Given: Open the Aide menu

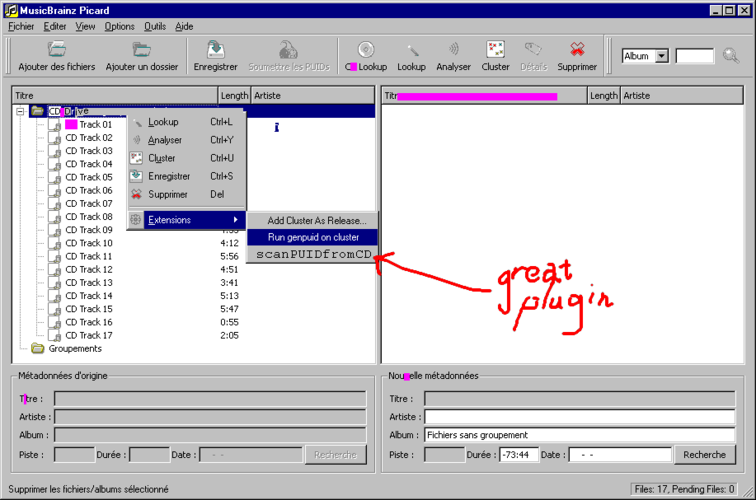Looking at the screenshot, I should tap(184, 27).
